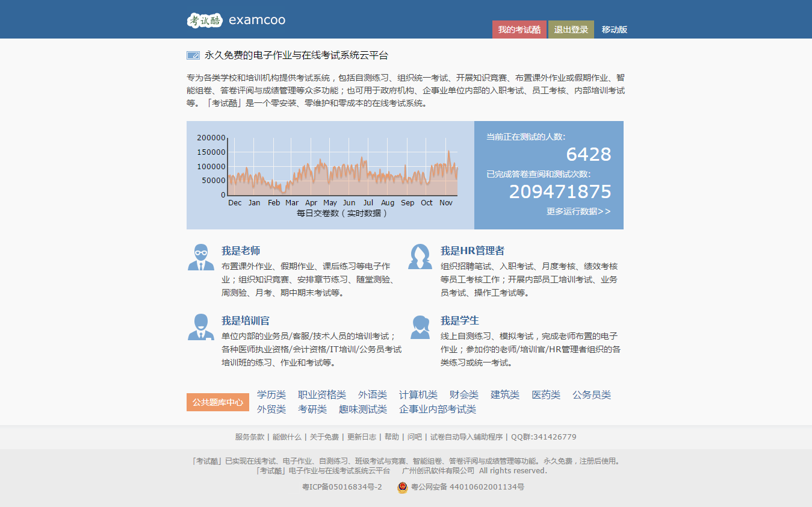812x507 pixels.
Task: Open the 企事业内部考试类 category link
Action: click(438, 409)
